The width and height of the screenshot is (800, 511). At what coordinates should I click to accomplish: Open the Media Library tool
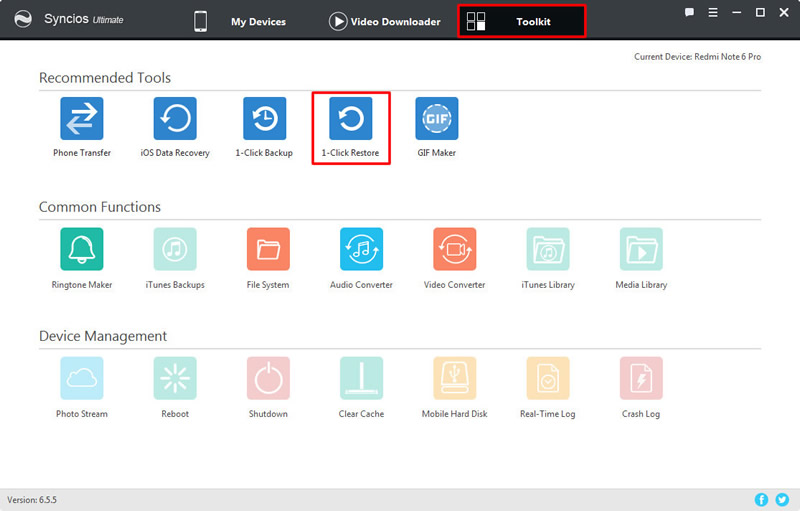pos(641,249)
